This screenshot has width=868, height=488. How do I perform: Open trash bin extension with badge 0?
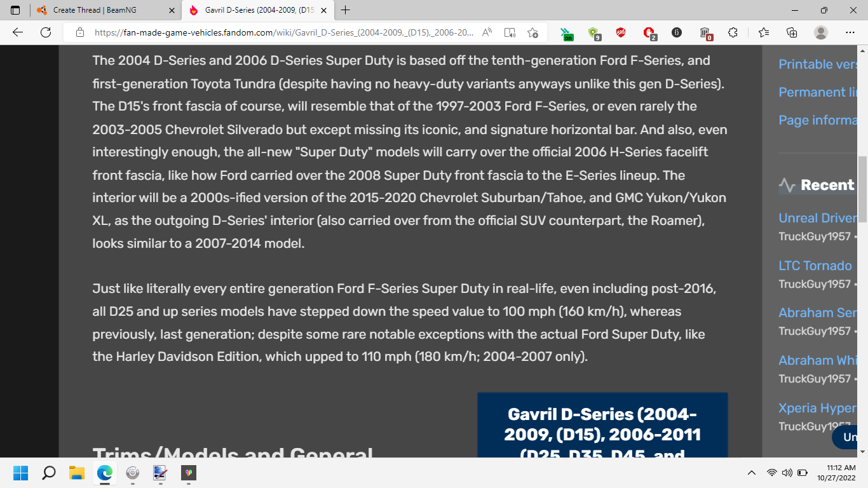coord(705,33)
